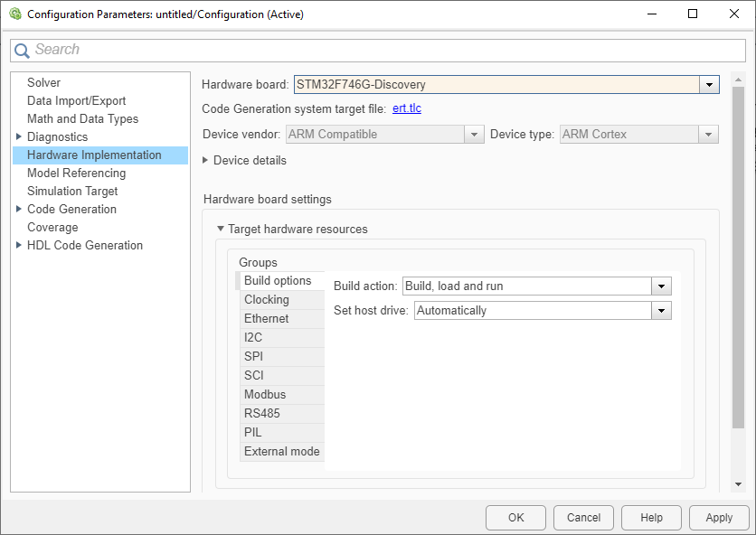Open the Build action dropdown
Screen dimensions: 756x535
661,286
